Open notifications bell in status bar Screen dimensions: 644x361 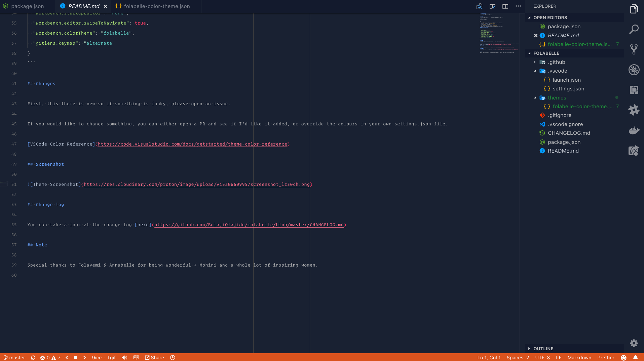[635, 358]
